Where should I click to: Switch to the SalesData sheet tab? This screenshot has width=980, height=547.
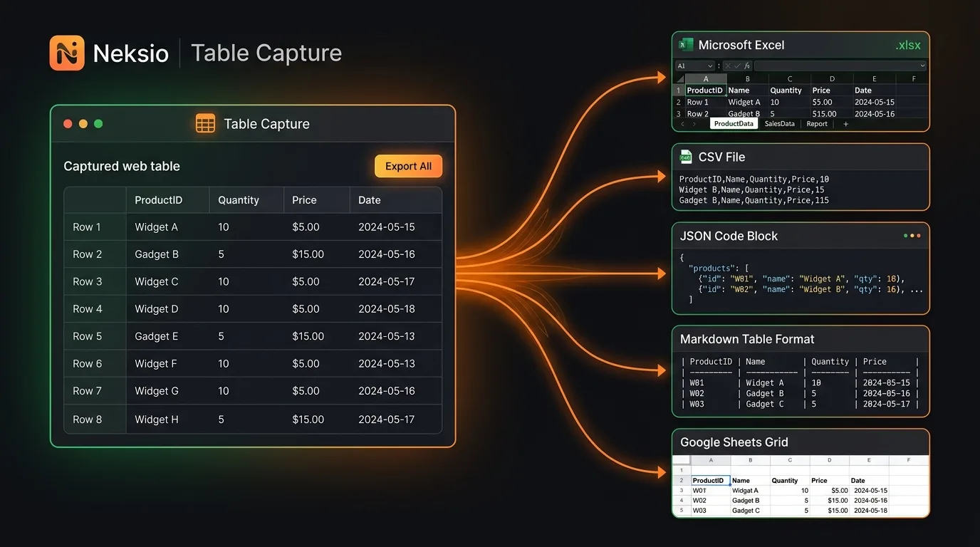[779, 124]
